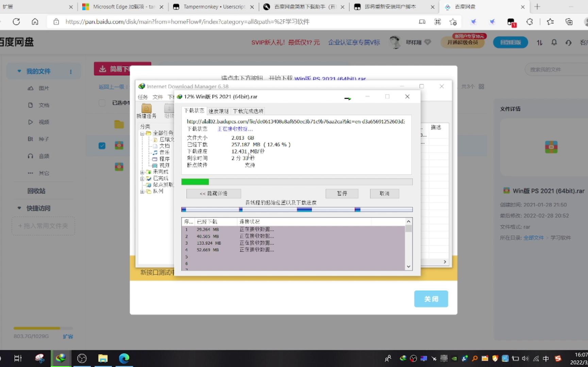Collapse the 我的文件 sidebar section
The height and width of the screenshot is (367, 588).
19,71
